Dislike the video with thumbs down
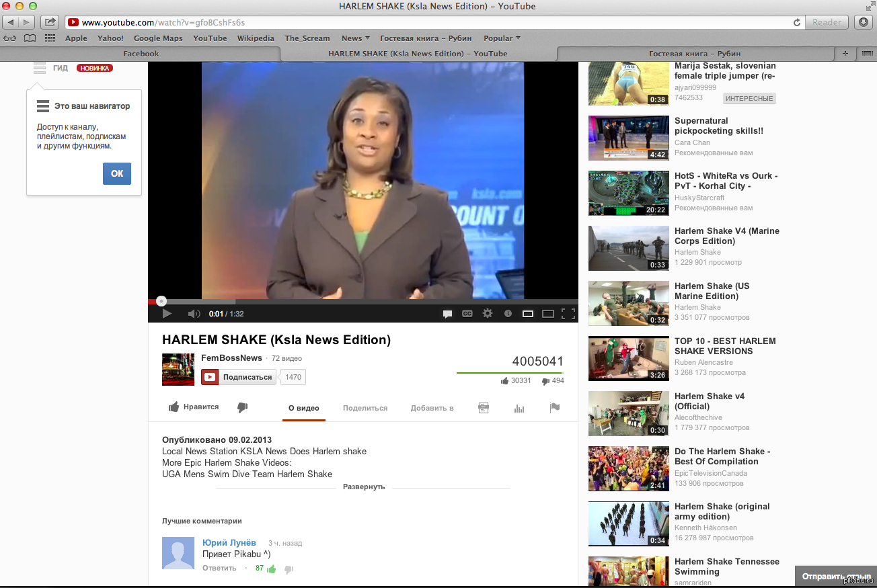This screenshot has height=588, width=877. click(243, 407)
